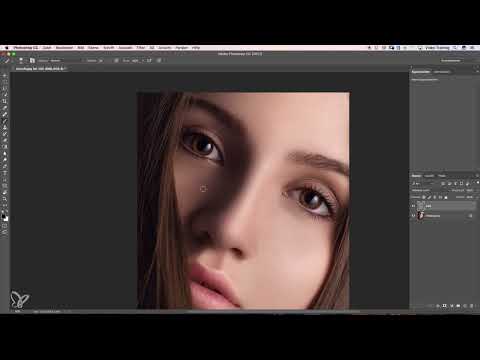This screenshot has height=360, width=480.
Task: Select the Zoom tool
Action: coord(5,199)
